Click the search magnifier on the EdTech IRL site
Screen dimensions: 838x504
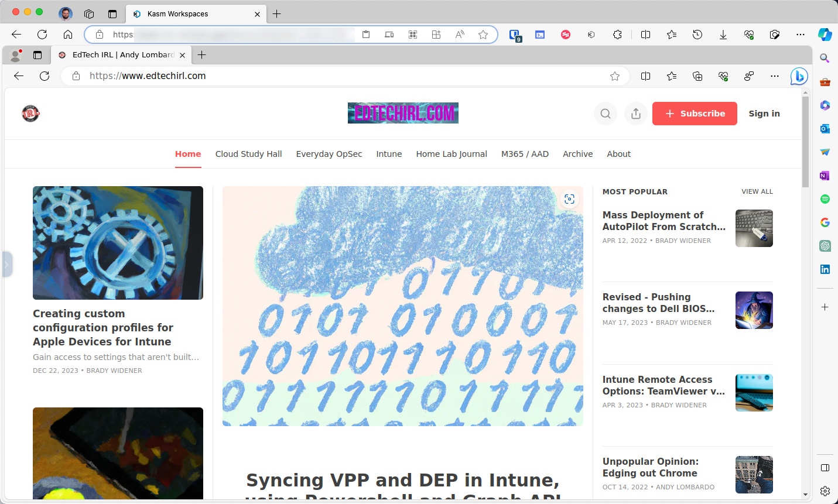point(606,114)
